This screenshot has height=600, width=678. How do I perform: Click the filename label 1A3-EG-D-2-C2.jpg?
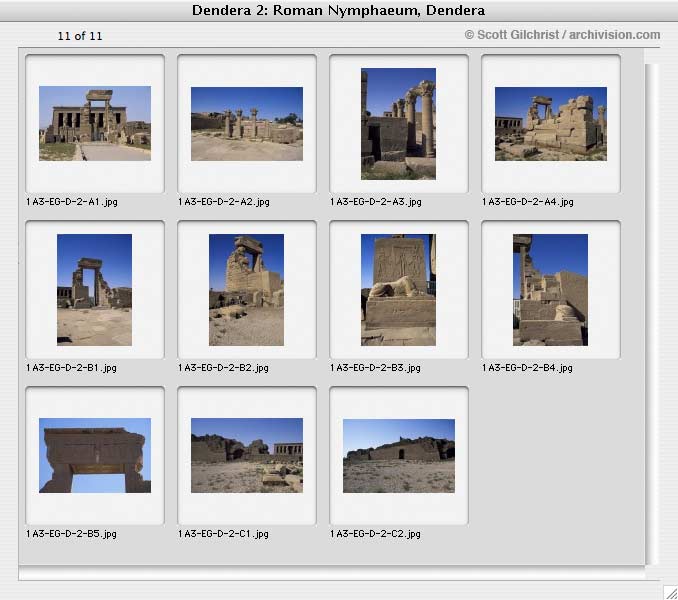(375, 534)
